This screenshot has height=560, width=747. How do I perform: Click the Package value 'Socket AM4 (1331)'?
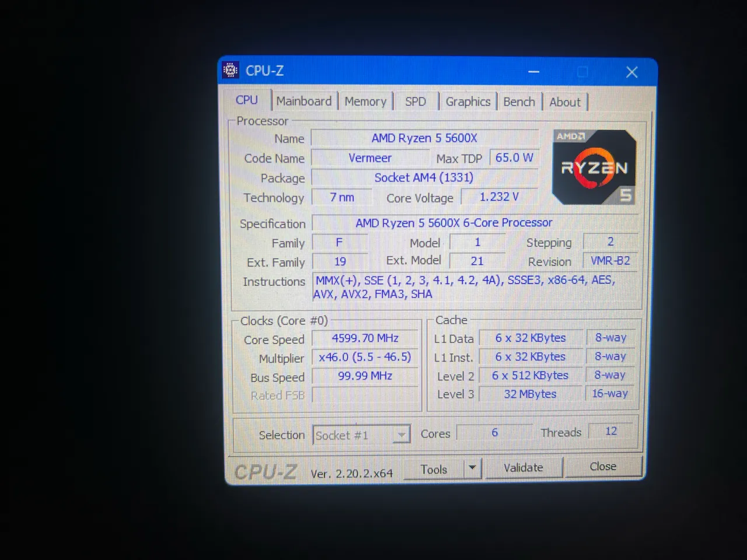tap(424, 177)
